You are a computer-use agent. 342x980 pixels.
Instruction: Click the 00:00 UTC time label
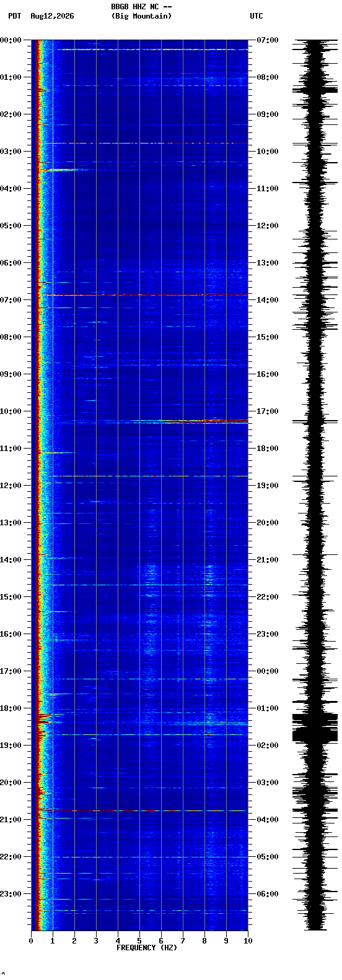pyautogui.click(x=267, y=671)
